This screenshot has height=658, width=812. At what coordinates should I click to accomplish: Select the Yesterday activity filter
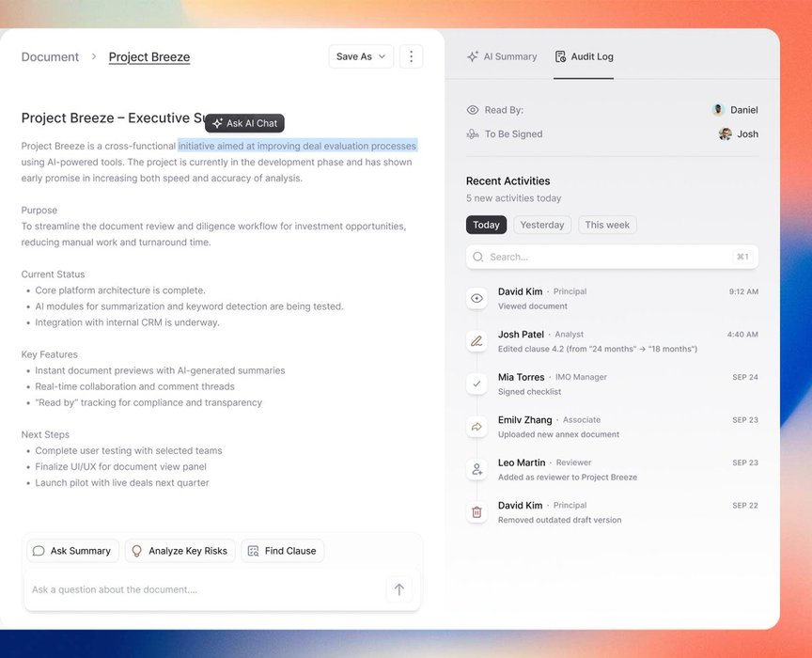(x=542, y=225)
